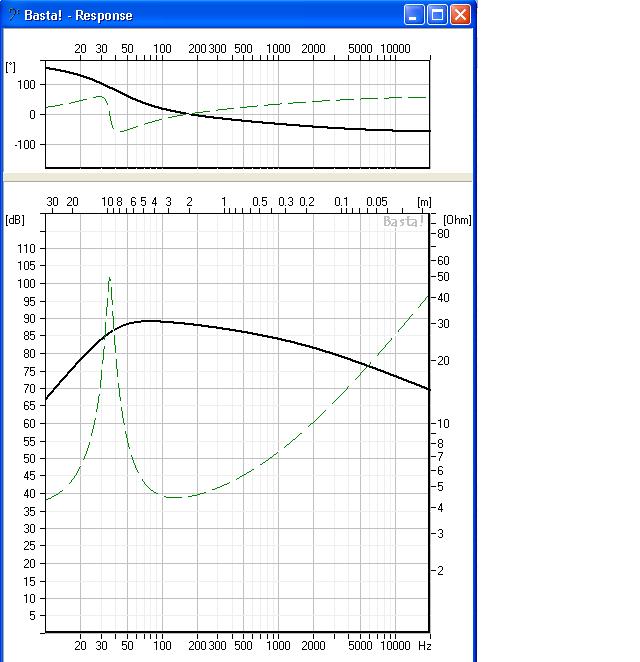Minimize the Basta! Response window

pos(414,15)
